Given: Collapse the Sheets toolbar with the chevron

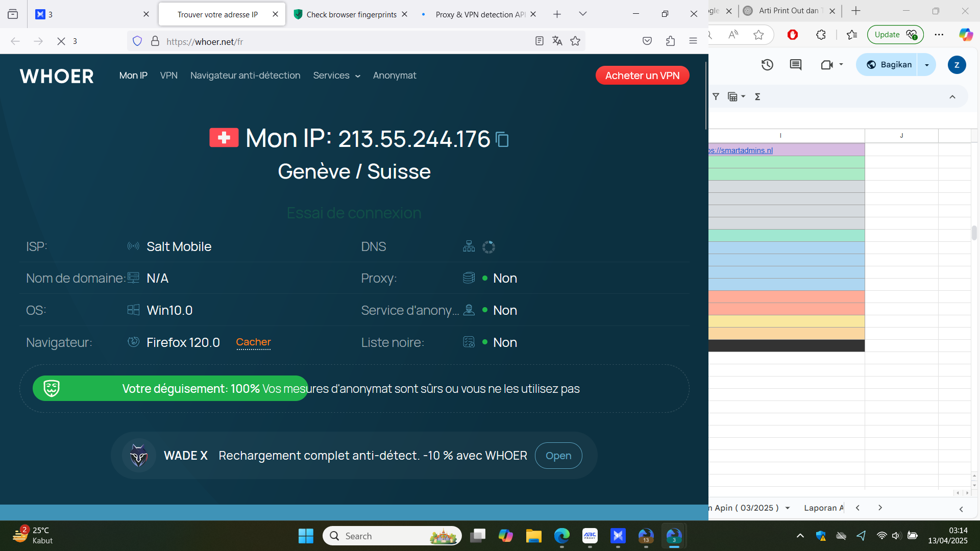Looking at the screenshot, I should 952,97.
